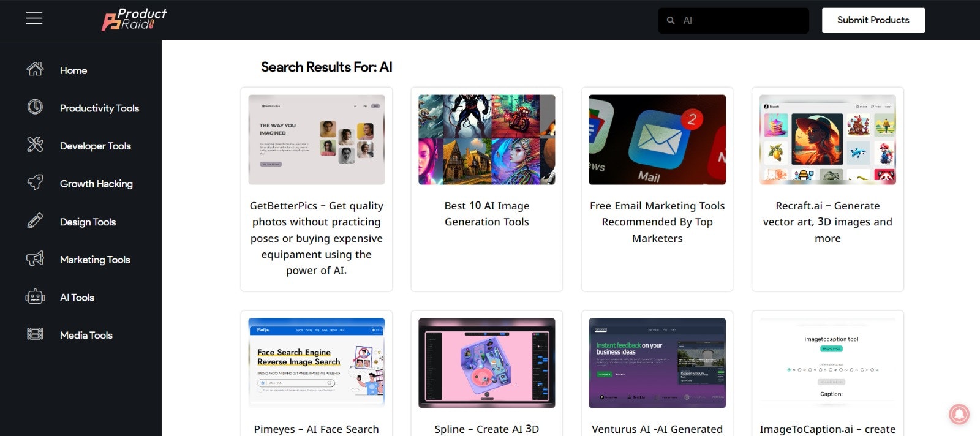Open Pimeyes AI Face Search link

[317, 429]
